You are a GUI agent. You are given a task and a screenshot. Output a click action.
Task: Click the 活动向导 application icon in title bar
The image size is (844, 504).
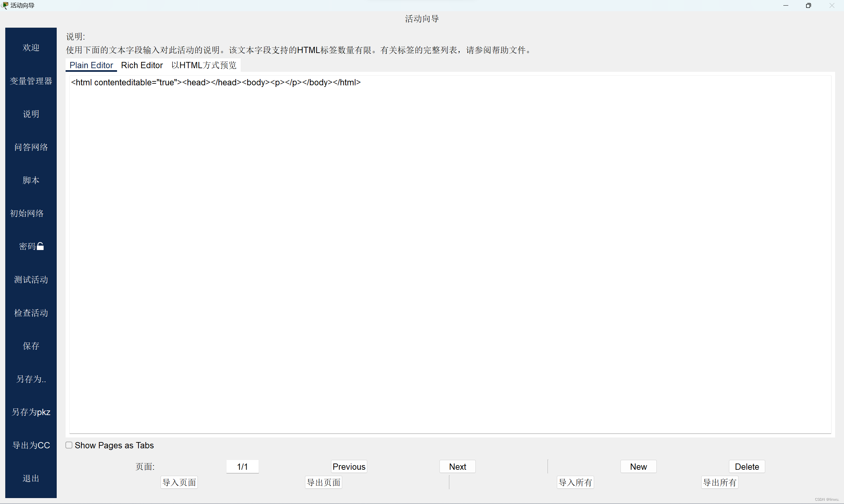5,5
